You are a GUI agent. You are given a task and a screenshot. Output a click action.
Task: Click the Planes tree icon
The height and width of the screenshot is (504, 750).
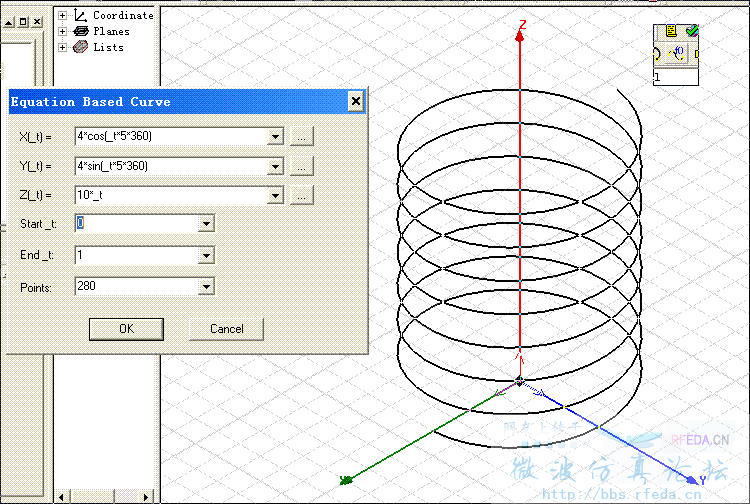tap(81, 31)
